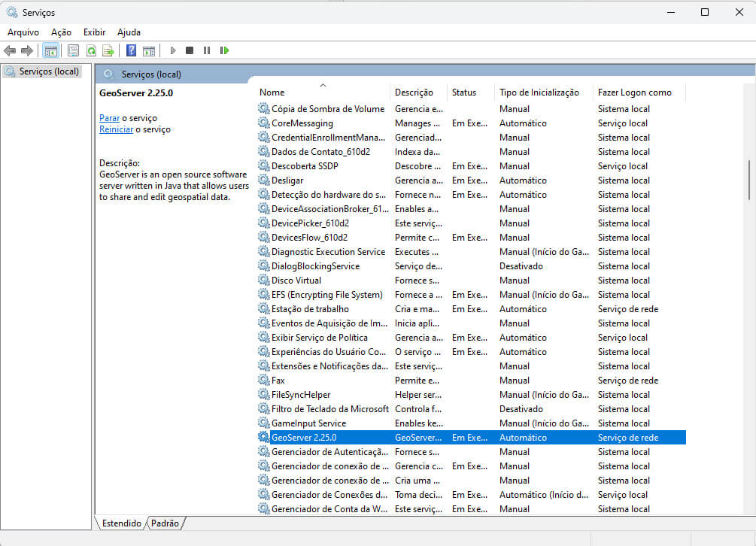Viewport: 756px width, 546px height.
Task: Click the Export List toolbar icon
Action: point(108,50)
